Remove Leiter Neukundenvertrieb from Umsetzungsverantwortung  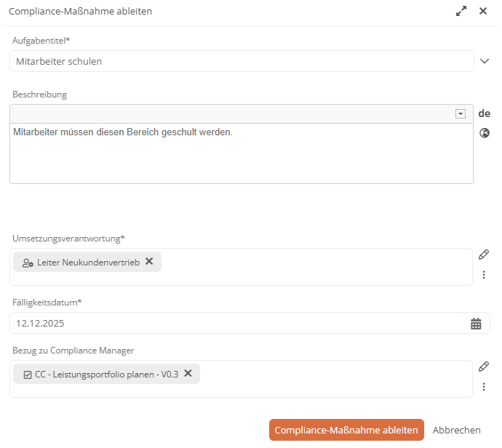(x=149, y=262)
